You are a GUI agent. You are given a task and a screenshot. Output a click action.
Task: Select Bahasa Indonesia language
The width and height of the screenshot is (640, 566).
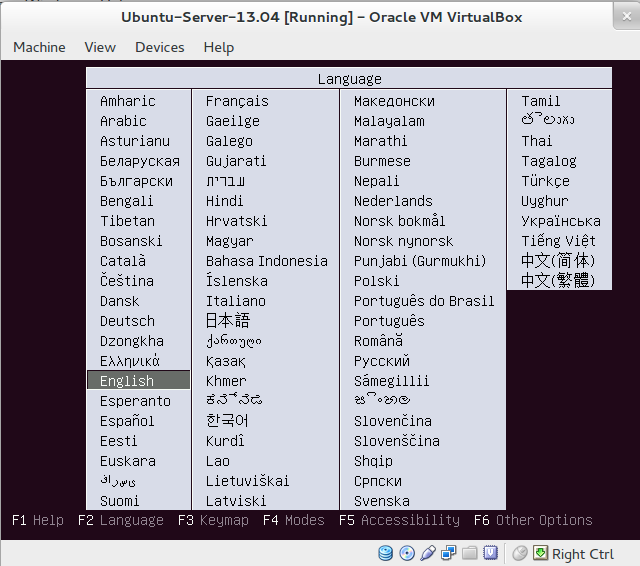267,261
